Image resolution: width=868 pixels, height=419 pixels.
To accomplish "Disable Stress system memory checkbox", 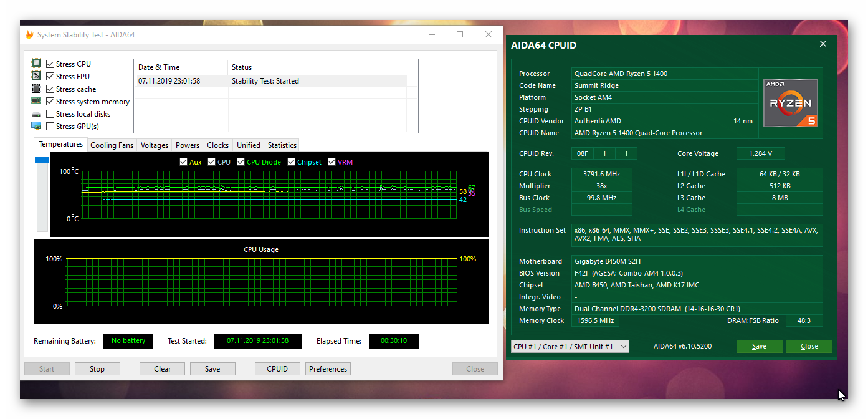I will (50, 101).
